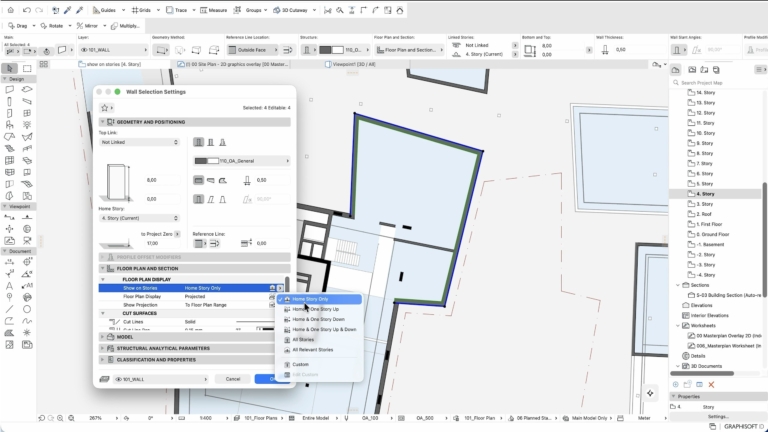Open Home Story 4. Story dropdown
768x432 pixels.
tap(139, 218)
